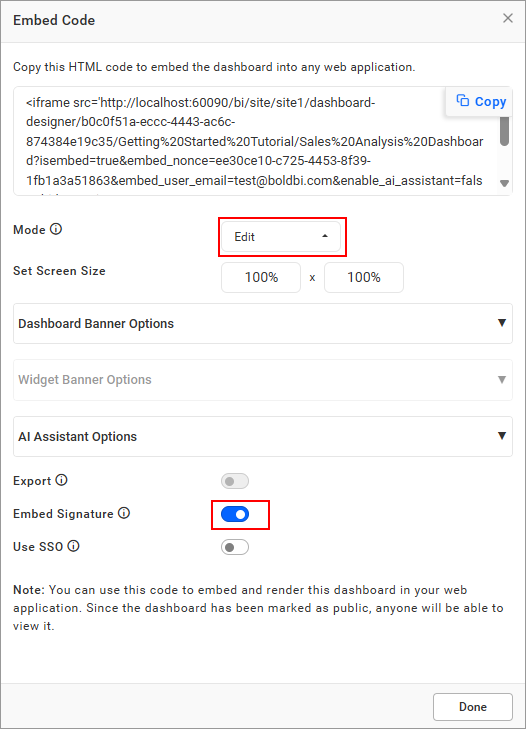Image resolution: width=526 pixels, height=729 pixels.
Task: Click the embed code scrollbar down arrow
Action: pos(504,183)
